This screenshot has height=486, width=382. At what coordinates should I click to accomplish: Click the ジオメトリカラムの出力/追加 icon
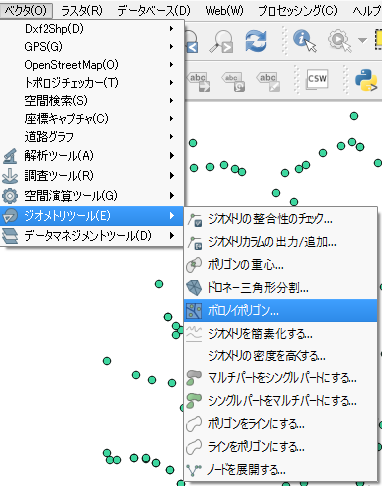pyautogui.click(x=194, y=243)
